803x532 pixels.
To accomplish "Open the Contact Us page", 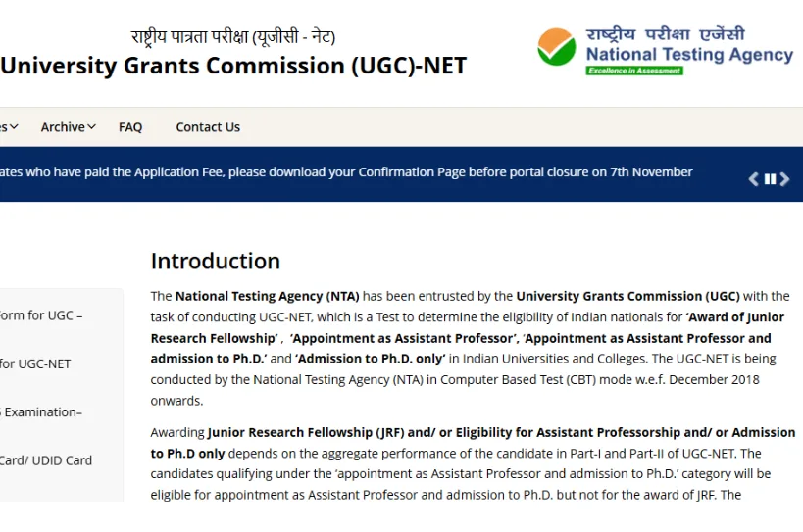I will tap(208, 126).
